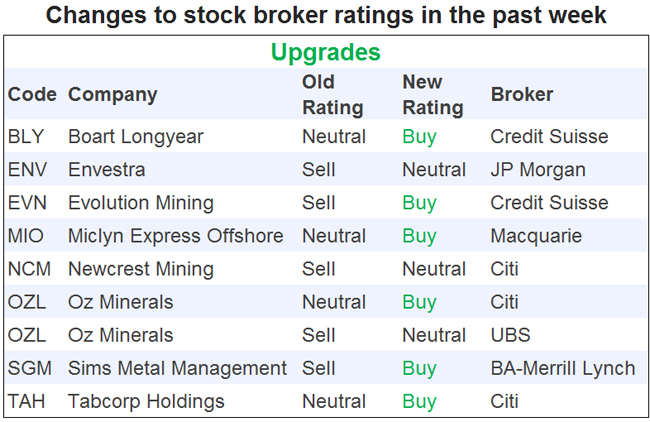Open the Boart Longyear company entry
Screen dimensions: 650x422
coord(134,137)
